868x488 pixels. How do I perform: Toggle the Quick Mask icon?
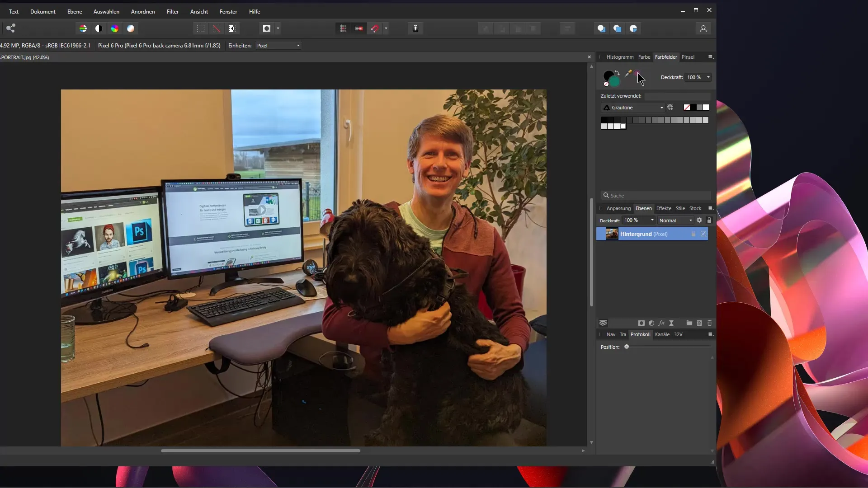tap(267, 28)
